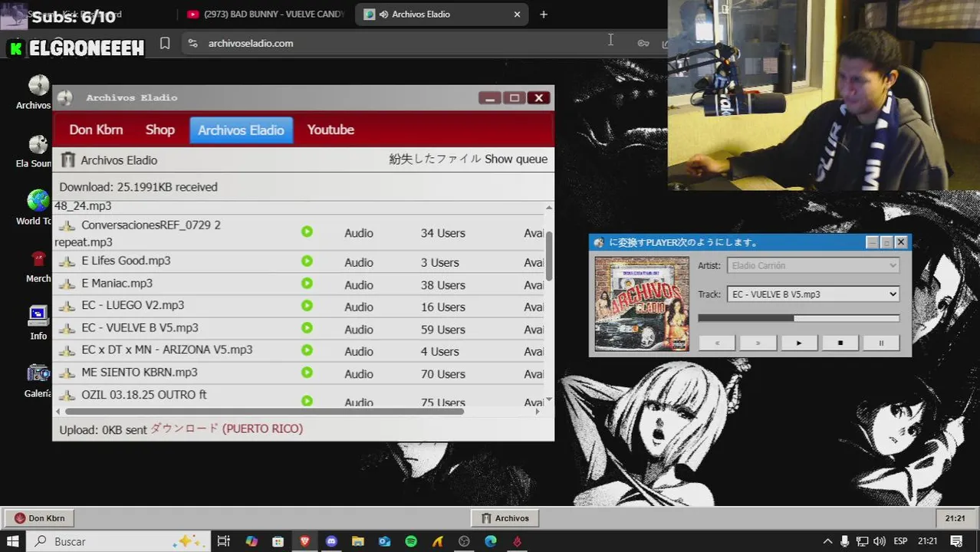Click the trash icon beside Archivos Eladio

click(x=68, y=159)
